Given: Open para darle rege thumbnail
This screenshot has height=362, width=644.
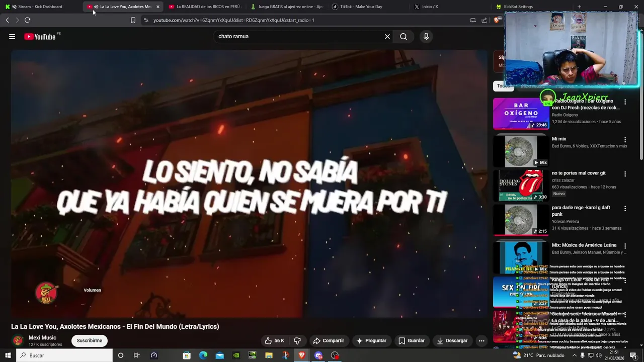Looking at the screenshot, I should tap(521, 220).
